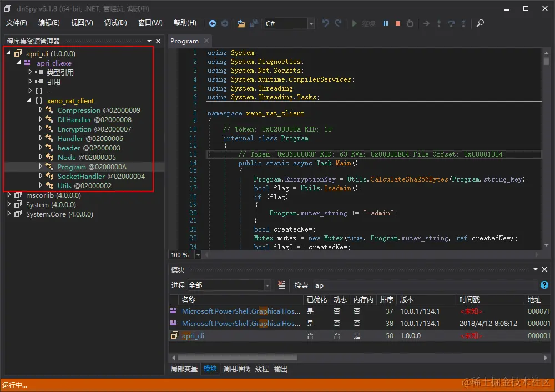Open 帮助(H) menu
The width and height of the screenshot is (555, 392).
[185, 23]
